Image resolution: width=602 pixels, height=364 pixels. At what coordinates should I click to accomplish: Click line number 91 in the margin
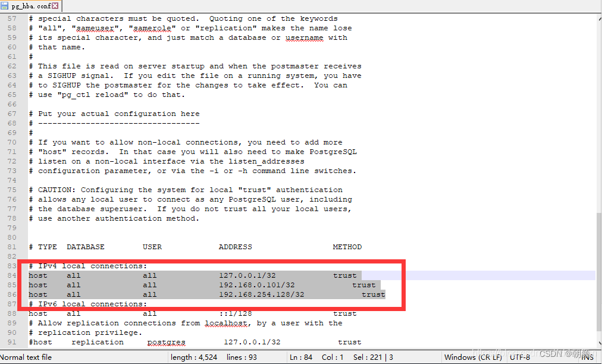(12, 342)
